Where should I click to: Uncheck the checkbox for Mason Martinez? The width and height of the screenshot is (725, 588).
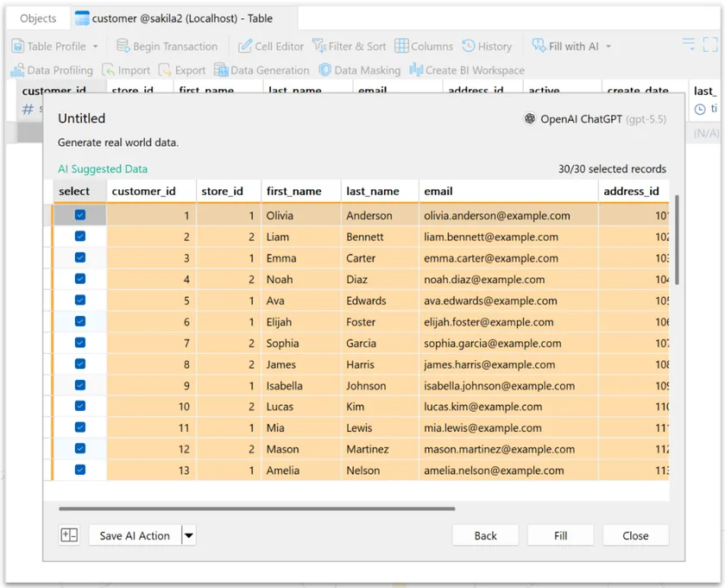(x=80, y=448)
